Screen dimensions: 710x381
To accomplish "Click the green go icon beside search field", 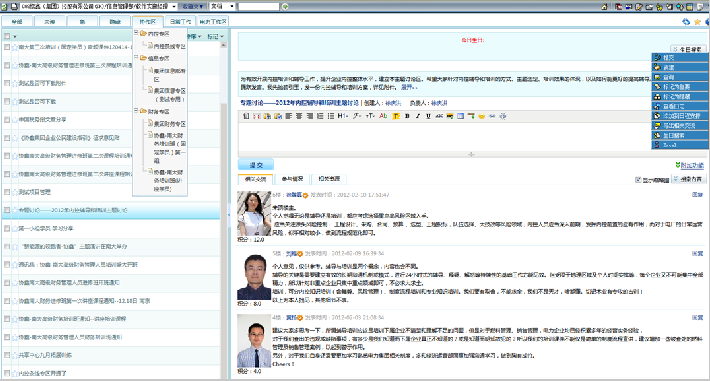I will [285, 6].
